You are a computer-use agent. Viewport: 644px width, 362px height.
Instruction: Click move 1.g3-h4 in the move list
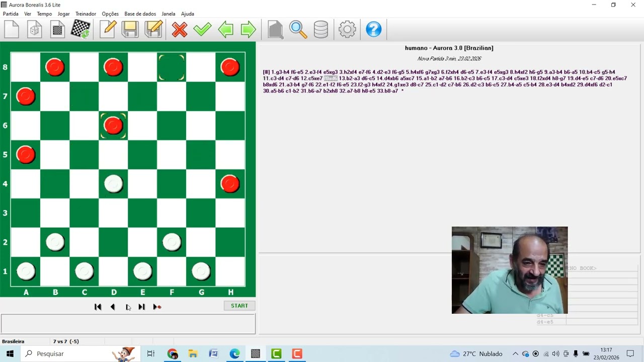click(x=280, y=72)
